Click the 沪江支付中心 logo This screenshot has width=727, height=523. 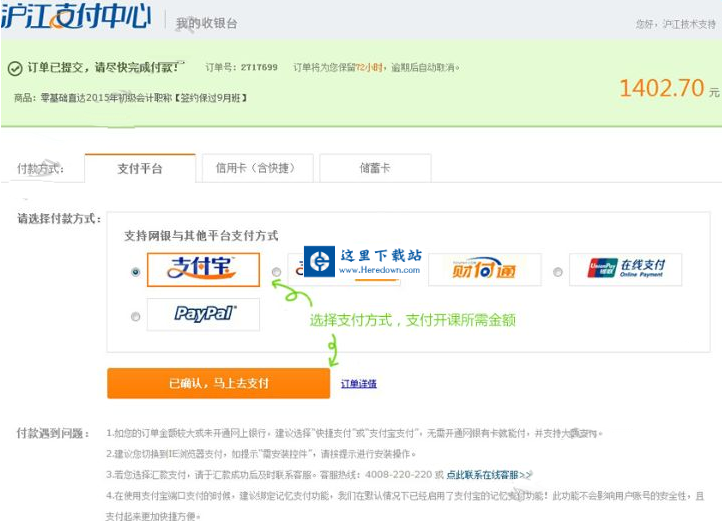click(x=76, y=18)
